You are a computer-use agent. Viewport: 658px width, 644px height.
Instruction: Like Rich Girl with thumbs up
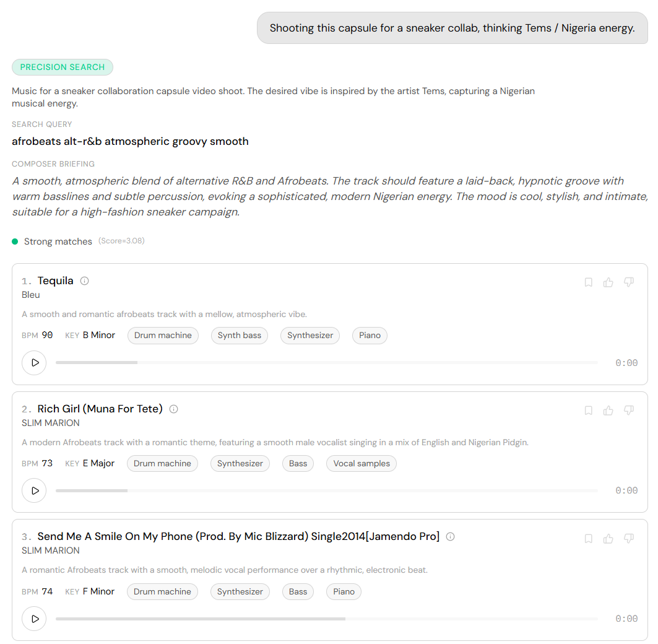point(608,410)
